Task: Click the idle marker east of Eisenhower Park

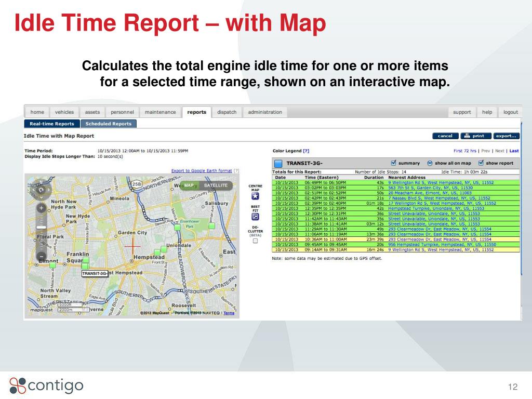Action: click(212, 225)
